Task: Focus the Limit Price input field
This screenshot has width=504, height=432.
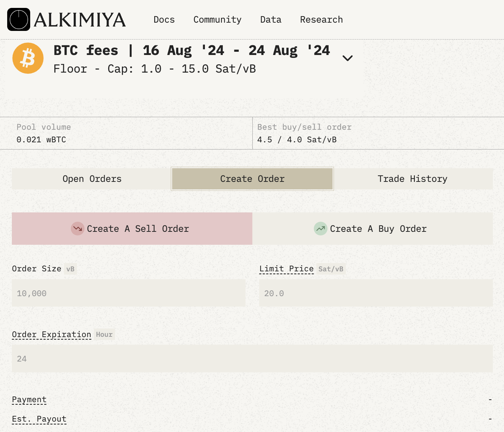Action: pyautogui.click(x=376, y=293)
